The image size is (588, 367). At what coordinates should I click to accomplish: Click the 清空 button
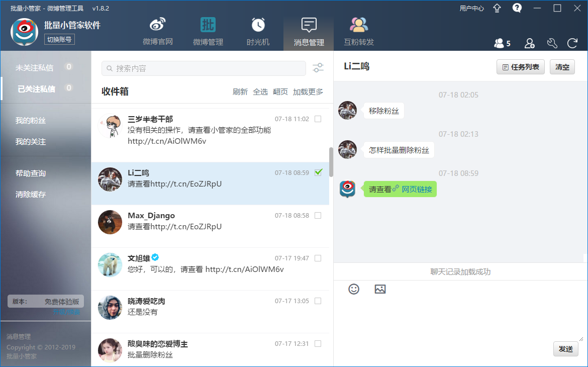point(562,67)
